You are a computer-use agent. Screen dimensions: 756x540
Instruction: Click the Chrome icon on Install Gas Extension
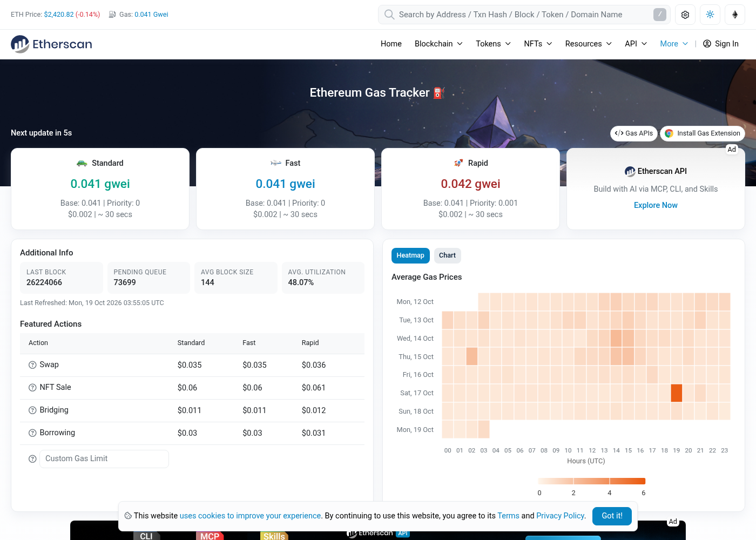[669, 133]
